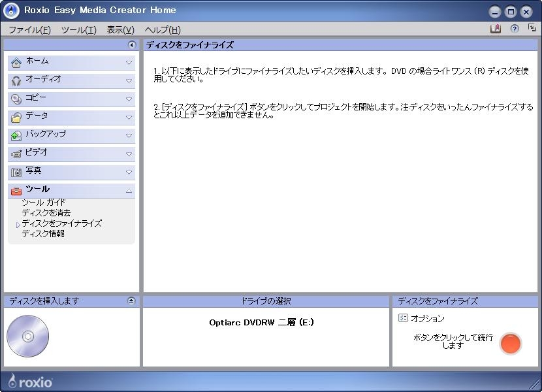Click the compact view arrow icon top right
The image size is (542, 392).
click(532, 27)
